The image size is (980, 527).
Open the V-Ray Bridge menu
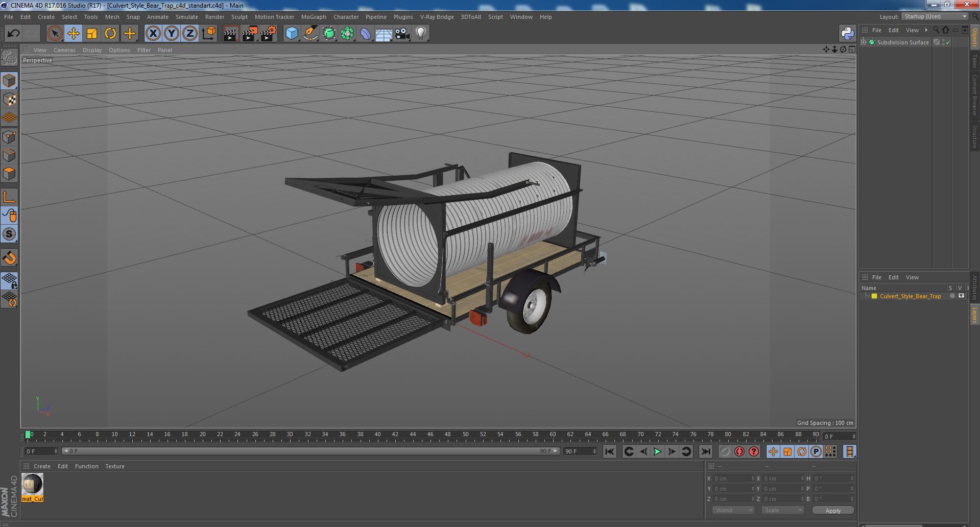(437, 17)
